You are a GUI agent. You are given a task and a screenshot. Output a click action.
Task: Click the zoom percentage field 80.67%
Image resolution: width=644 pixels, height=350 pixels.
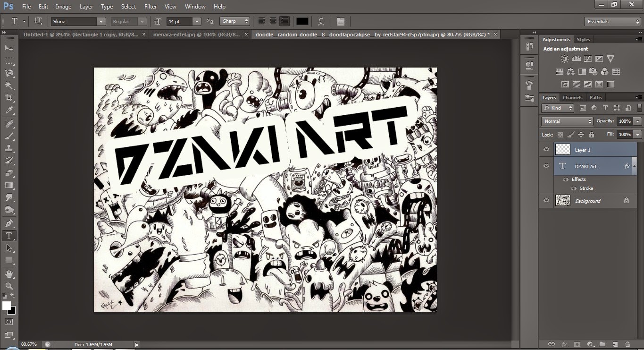pyautogui.click(x=30, y=344)
